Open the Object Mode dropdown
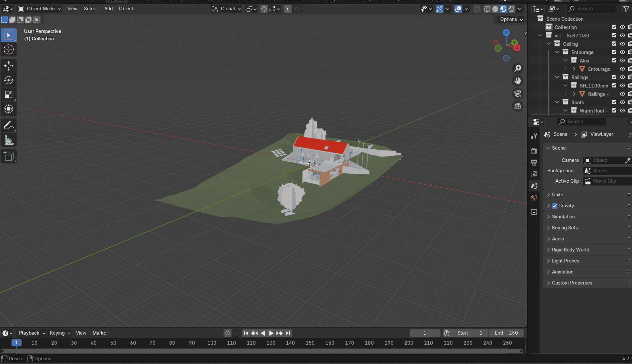Screen dimensions: 632x364 (x=39, y=9)
